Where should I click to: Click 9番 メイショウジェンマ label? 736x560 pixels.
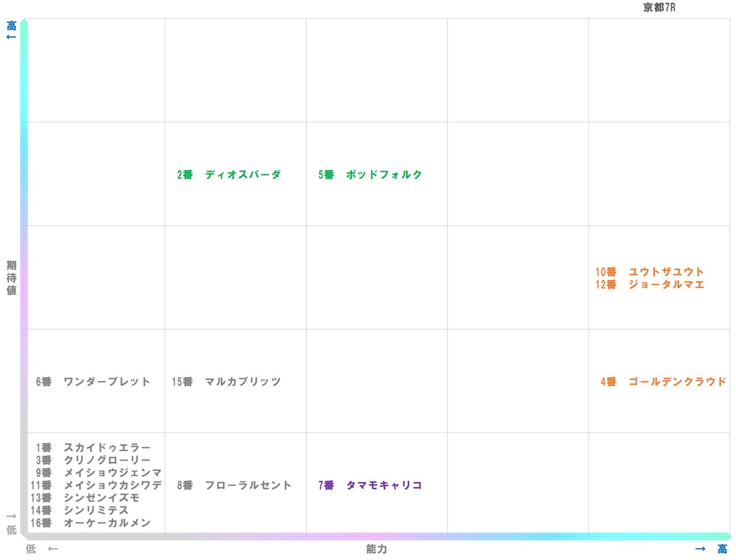coord(100,472)
